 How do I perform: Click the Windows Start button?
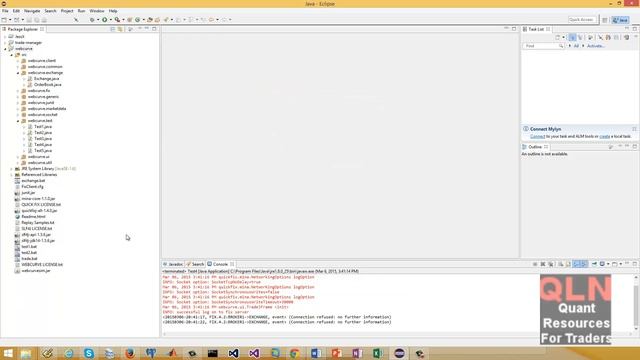[x=8, y=353]
